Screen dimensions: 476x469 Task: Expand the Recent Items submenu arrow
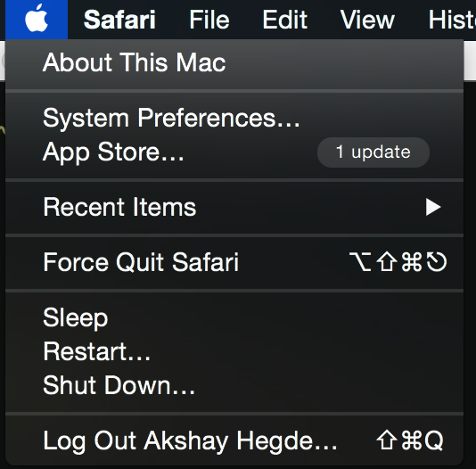(x=433, y=207)
